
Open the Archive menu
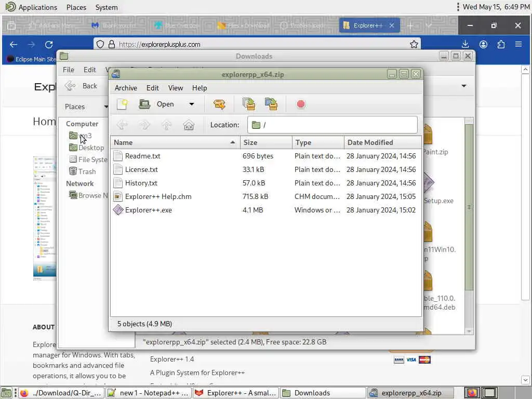[126, 88]
